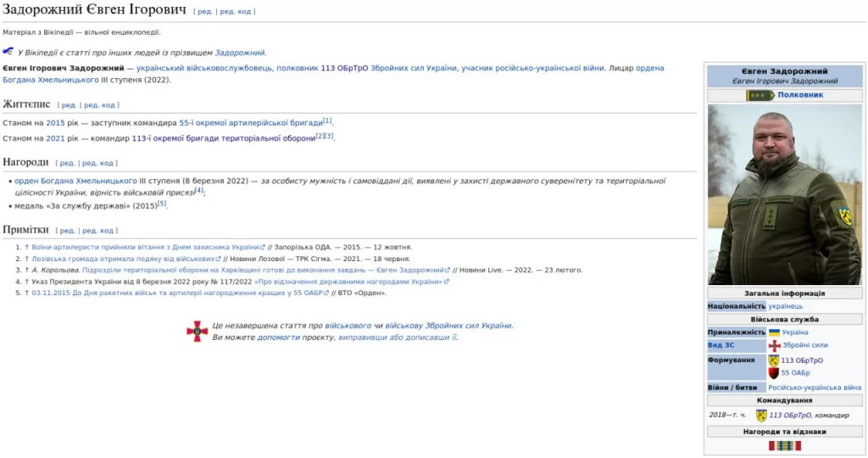The height and width of the screenshot is (458, 868).
Task: Click the up-arrow backlink of reference 4
Action: click(x=27, y=282)
